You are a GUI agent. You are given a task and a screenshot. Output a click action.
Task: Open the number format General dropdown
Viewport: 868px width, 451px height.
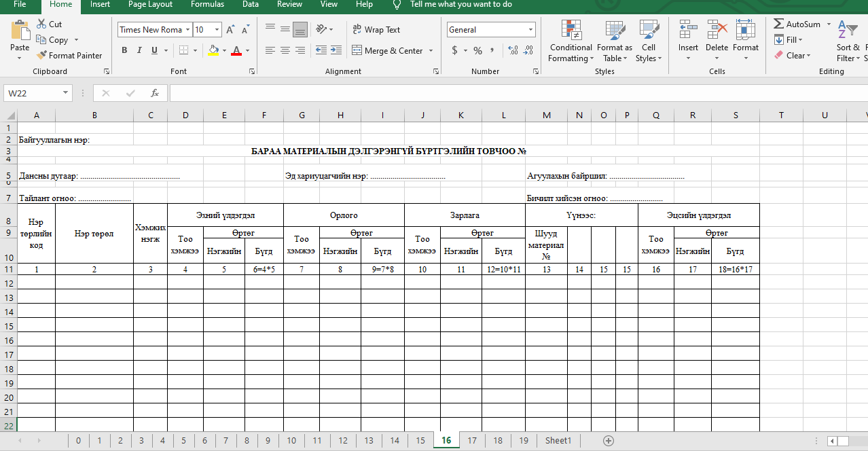530,30
